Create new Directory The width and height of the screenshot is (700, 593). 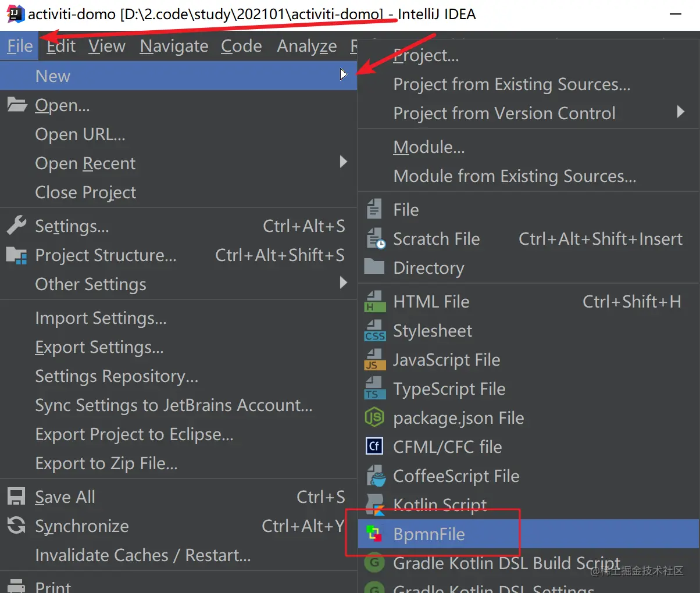(x=528, y=268)
